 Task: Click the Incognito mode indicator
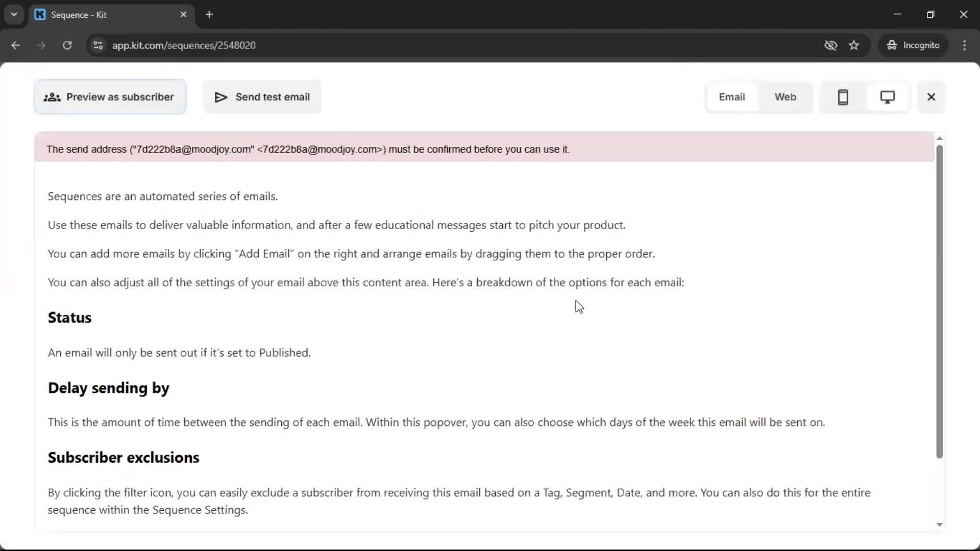(913, 45)
